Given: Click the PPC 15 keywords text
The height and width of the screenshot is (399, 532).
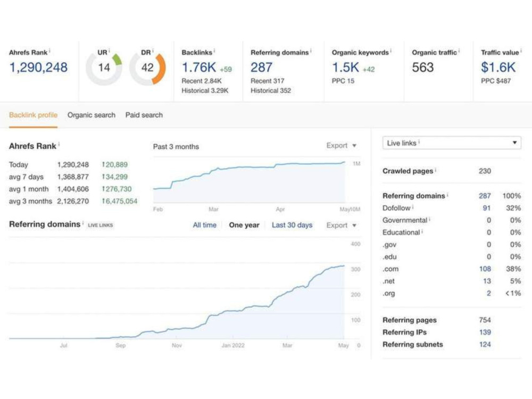Looking at the screenshot, I should (343, 81).
